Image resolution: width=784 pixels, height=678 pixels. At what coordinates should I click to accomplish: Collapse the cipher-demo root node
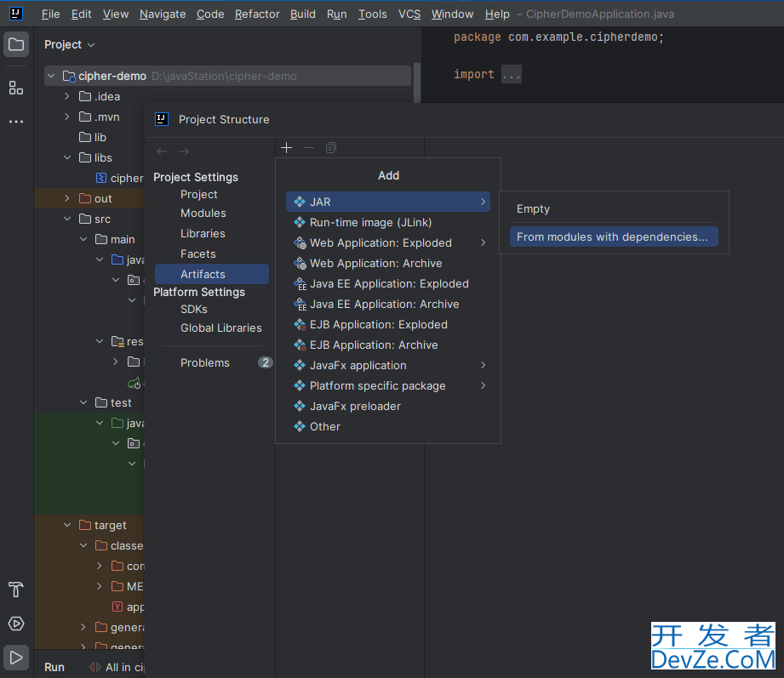pos(51,76)
